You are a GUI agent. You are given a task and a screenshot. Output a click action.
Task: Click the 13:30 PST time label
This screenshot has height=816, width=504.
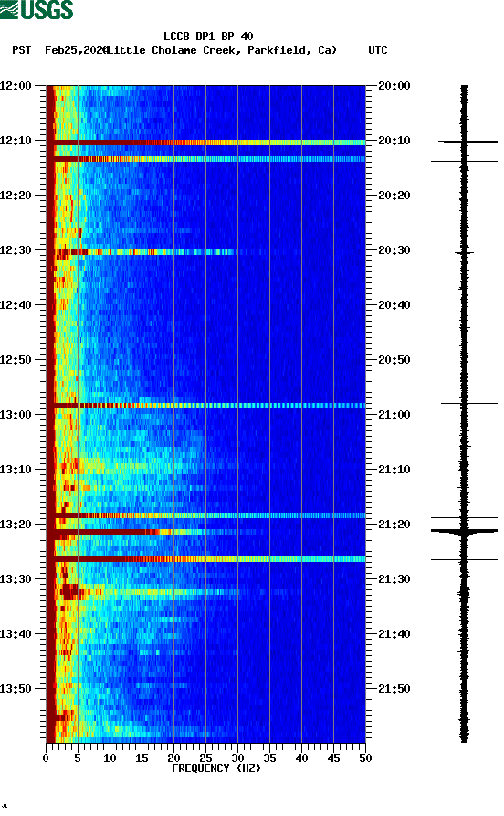(x=16, y=578)
